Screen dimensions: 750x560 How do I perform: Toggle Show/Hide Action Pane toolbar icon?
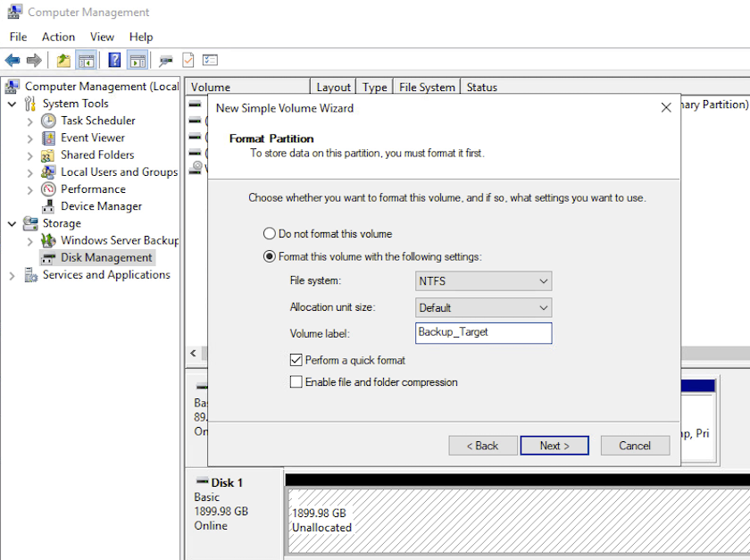pyautogui.click(x=137, y=61)
